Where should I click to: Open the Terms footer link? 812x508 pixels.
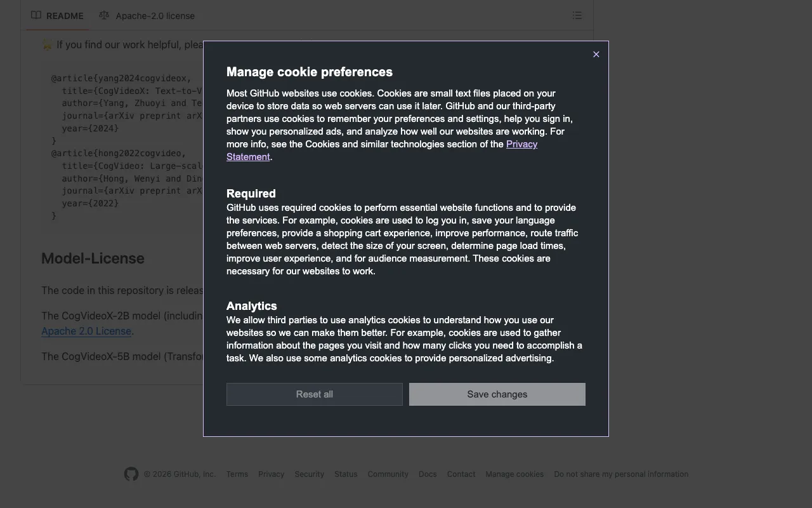pyautogui.click(x=237, y=474)
